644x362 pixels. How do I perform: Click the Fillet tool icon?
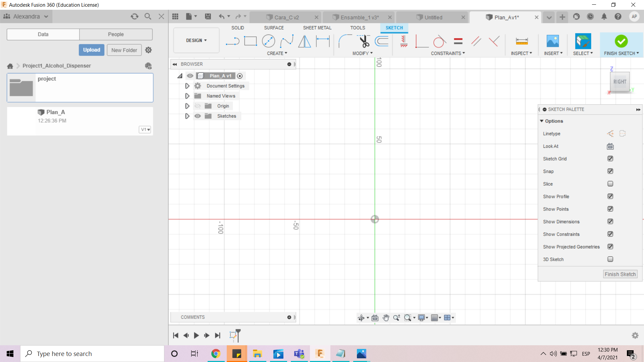(344, 41)
